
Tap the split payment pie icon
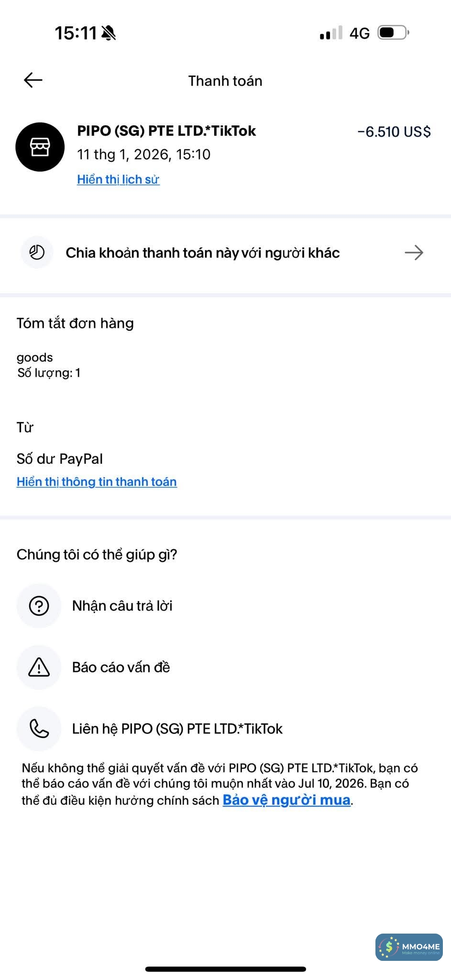point(37,252)
